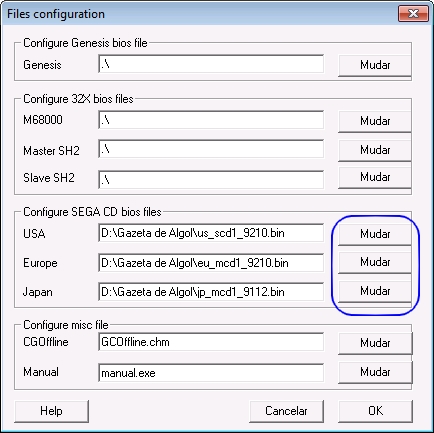
Task: Click Mudar button for Genesis bios
Action: pyautogui.click(x=375, y=65)
